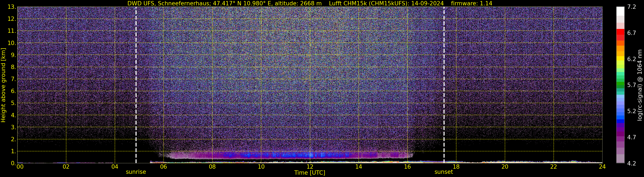Click the height axis tick label "5."
Image resolution: width=644 pixels, height=177 pixels.
(x=13, y=103)
